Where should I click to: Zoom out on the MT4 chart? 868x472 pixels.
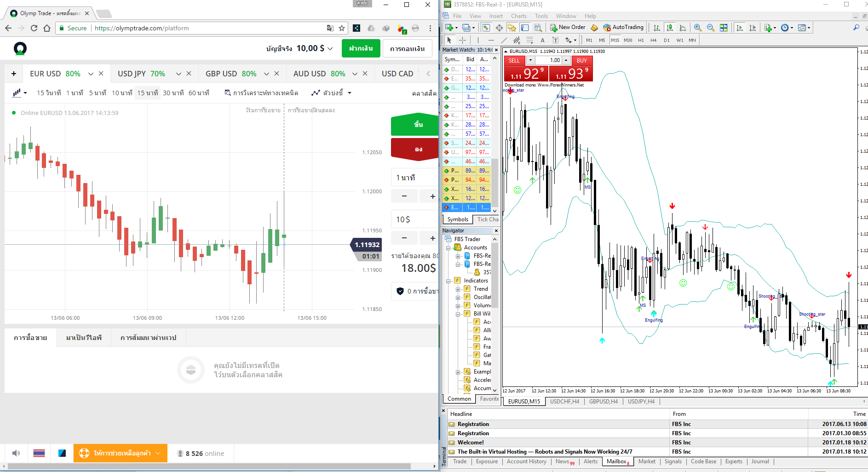point(711,28)
